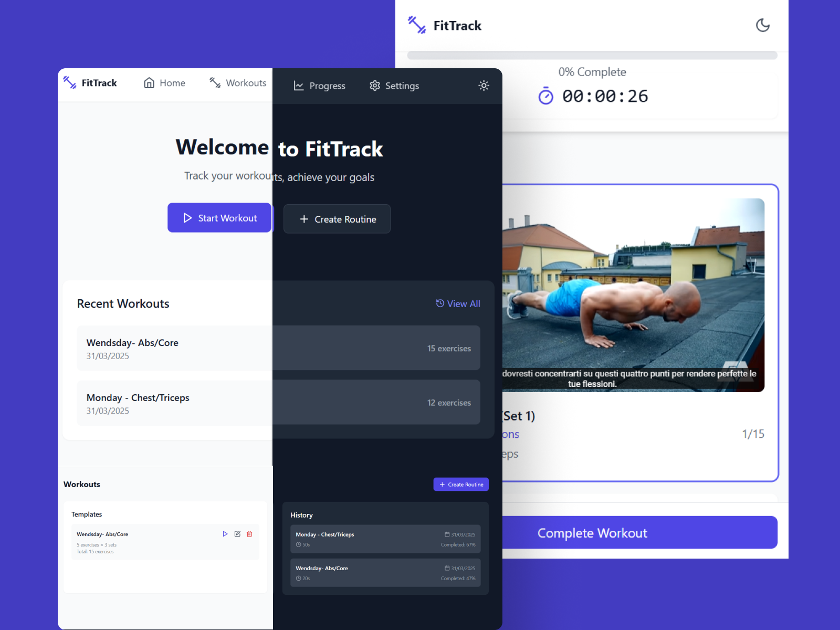Delete the Wendsday- Abs/Core template
Image resolution: width=840 pixels, height=630 pixels.
point(249,534)
